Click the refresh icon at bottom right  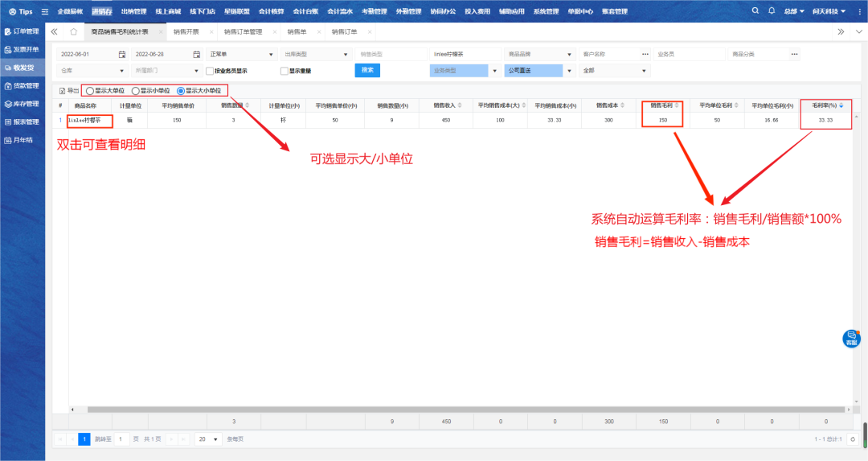pyautogui.click(x=854, y=439)
